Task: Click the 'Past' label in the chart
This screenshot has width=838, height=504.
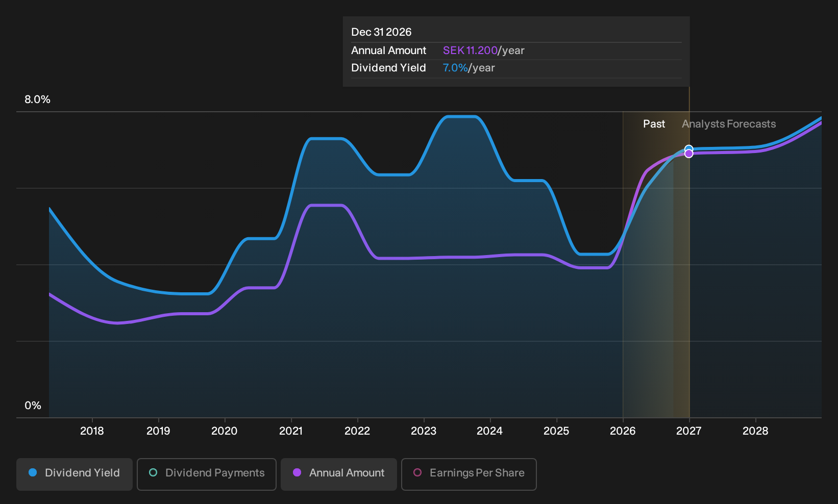Action: tap(654, 124)
